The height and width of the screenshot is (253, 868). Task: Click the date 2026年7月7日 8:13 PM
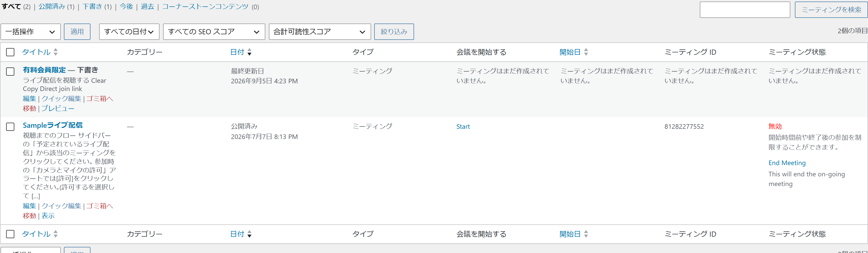coord(264,137)
